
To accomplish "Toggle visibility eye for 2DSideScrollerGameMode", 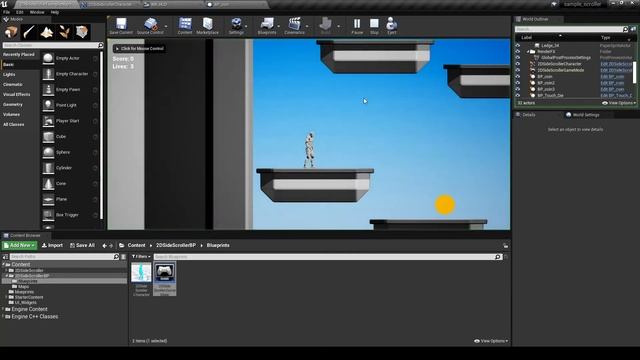I will [x=518, y=70].
